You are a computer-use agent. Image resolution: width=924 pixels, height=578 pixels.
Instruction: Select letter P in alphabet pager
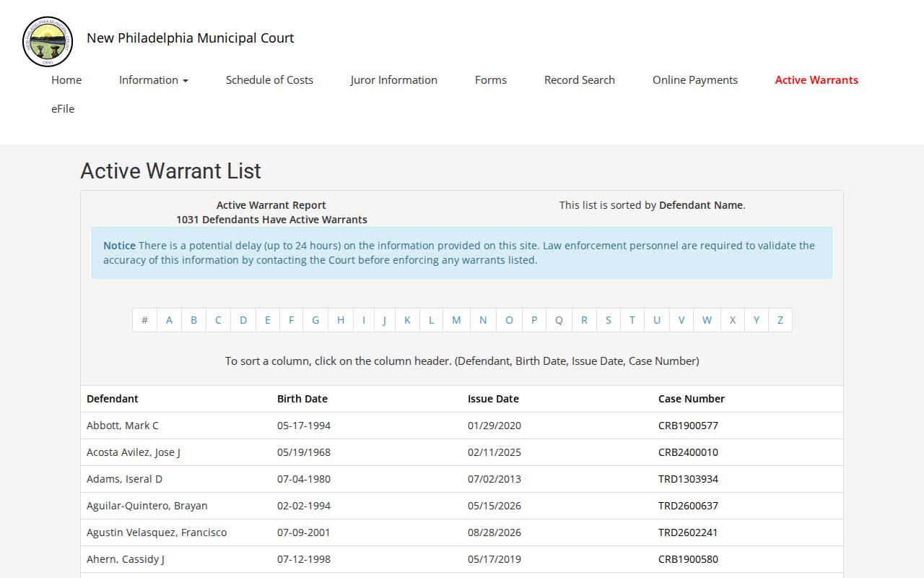pos(534,320)
